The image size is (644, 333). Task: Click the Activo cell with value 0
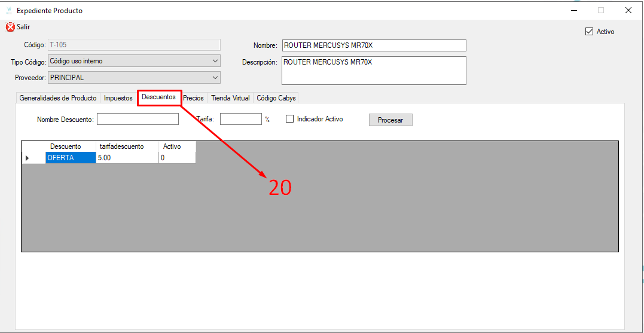tap(177, 158)
